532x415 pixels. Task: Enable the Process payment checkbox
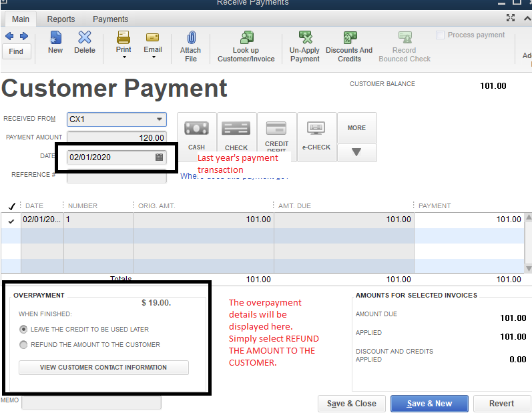(440, 35)
